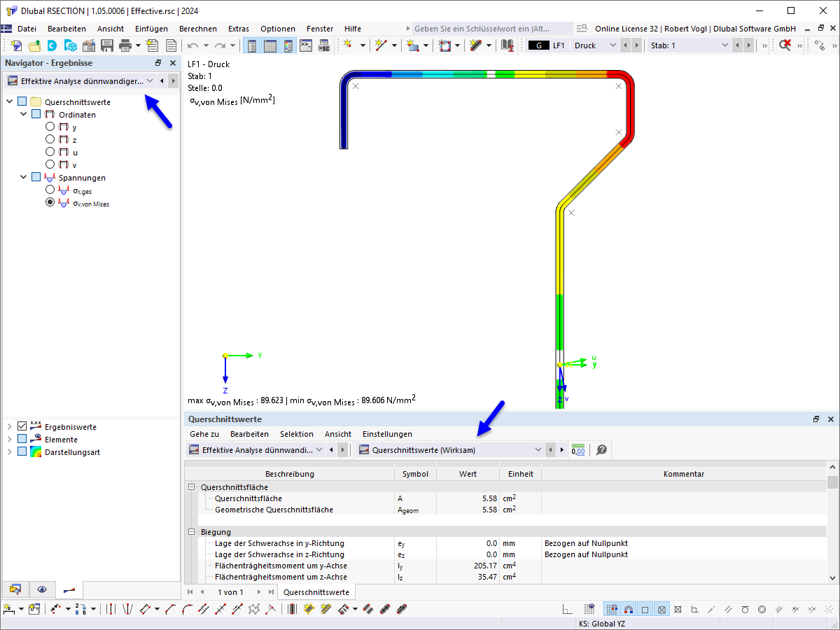Collapse the Spannungen tree node
840x630 pixels.
(x=23, y=177)
